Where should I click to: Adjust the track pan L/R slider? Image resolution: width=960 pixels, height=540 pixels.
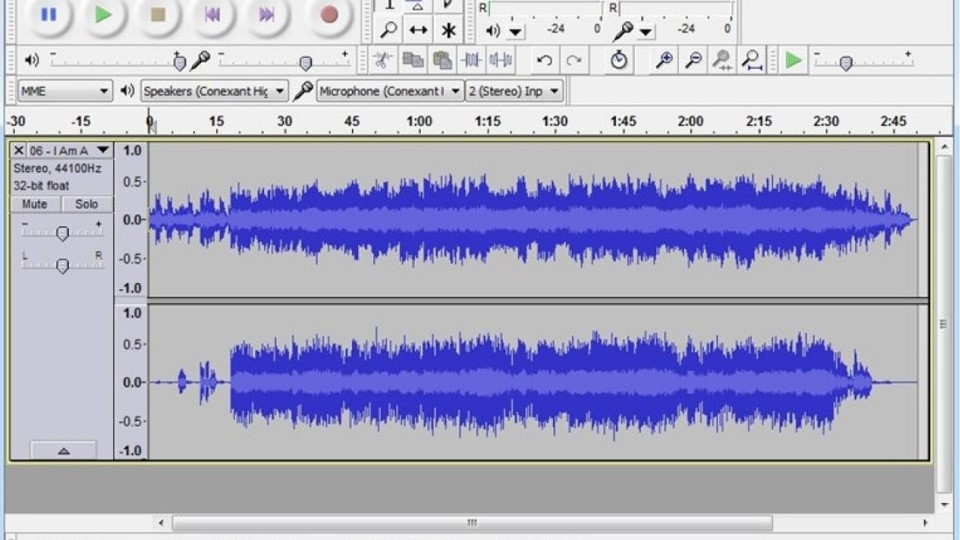[62, 265]
